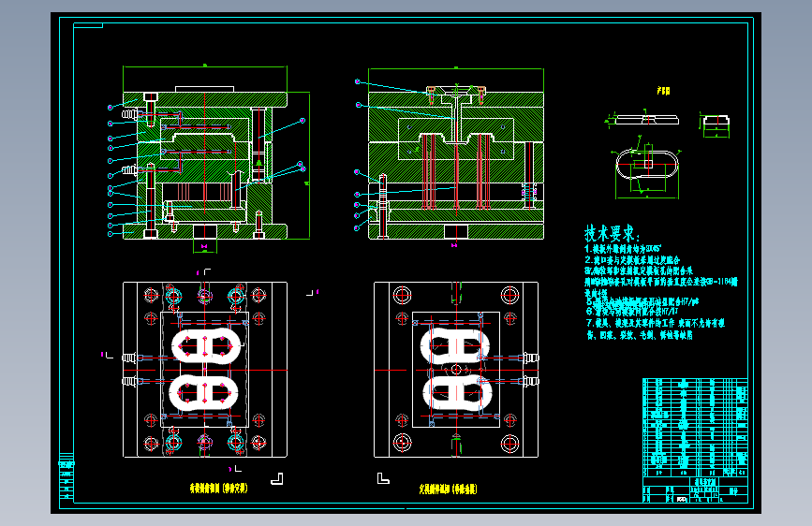Screen dimensions: 812x526
Task: Select the plan view with right-side nozzles
Action: coord(456,370)
